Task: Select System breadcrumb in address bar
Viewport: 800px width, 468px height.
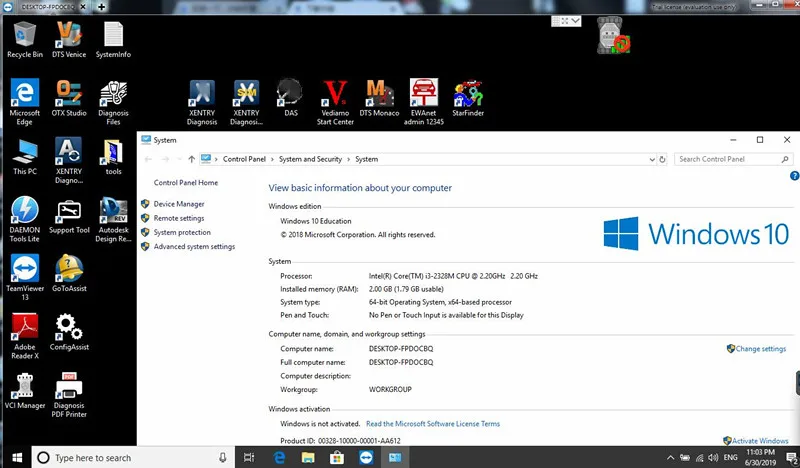Action: (x=366, y=159)
